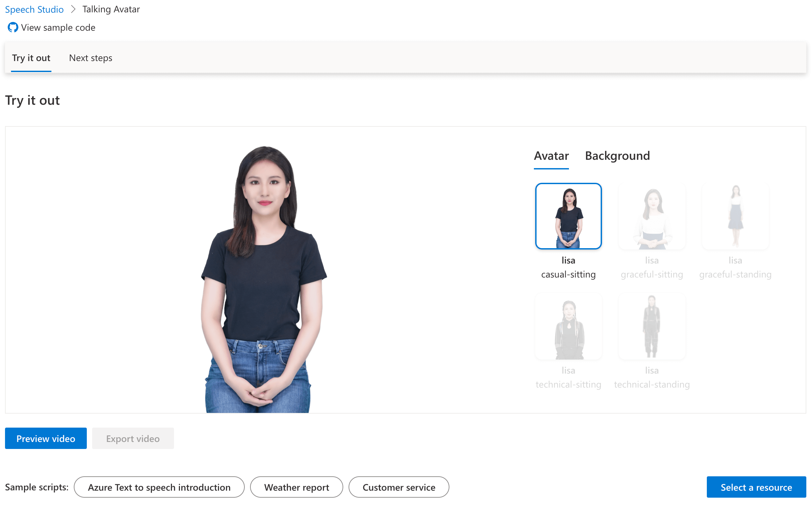Navigate to Speech Studio via breadcrumb
Image resolution: width=812 pixels, height=509 pixels.
click(34, 9)
